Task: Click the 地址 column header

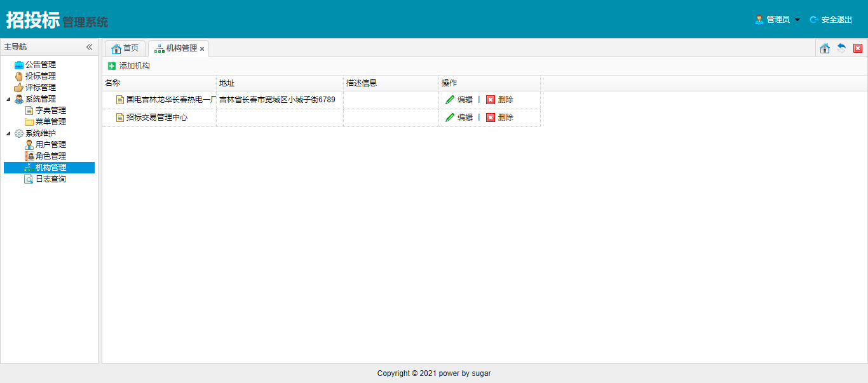Action: [280, 83]
